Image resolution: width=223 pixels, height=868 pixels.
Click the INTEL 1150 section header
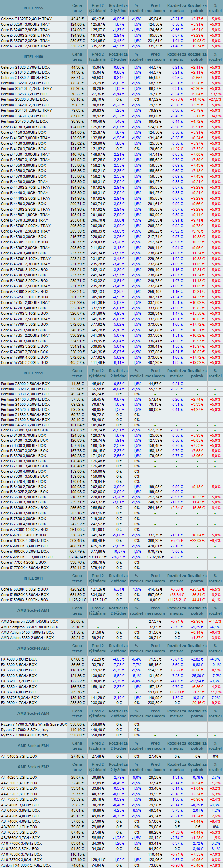(x=34, y=57)
